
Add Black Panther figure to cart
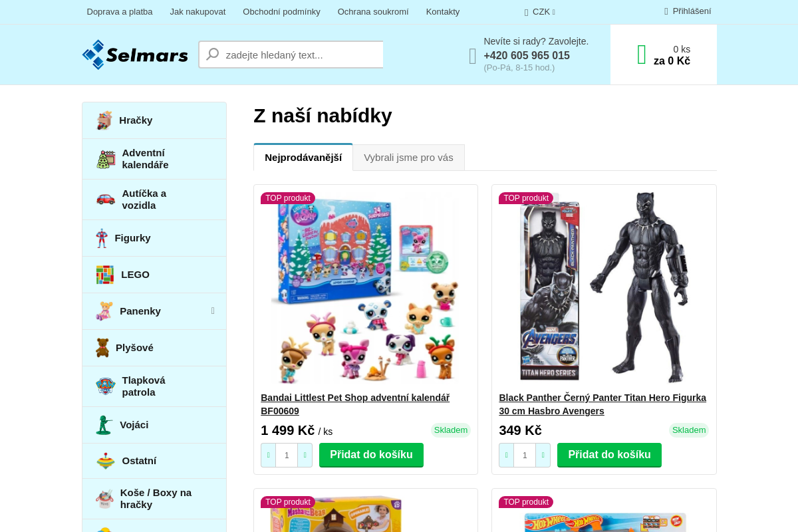coord(609,455)
